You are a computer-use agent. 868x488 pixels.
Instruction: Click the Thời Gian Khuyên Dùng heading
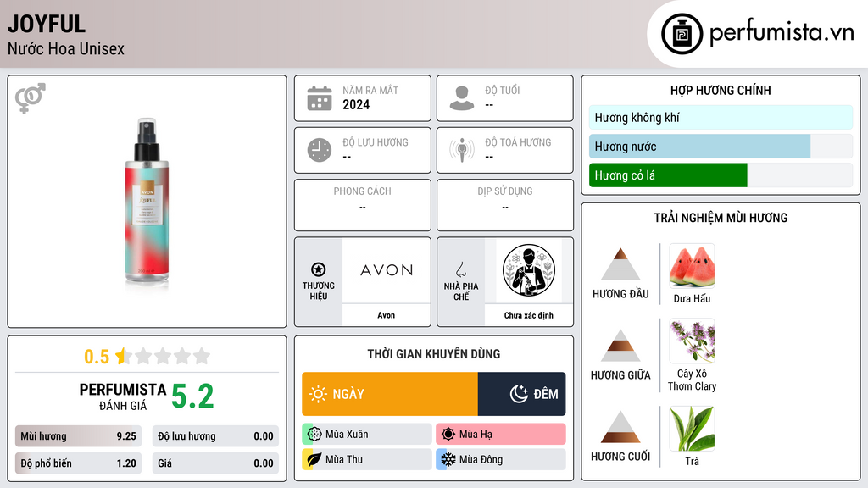[x=434, y=353]
